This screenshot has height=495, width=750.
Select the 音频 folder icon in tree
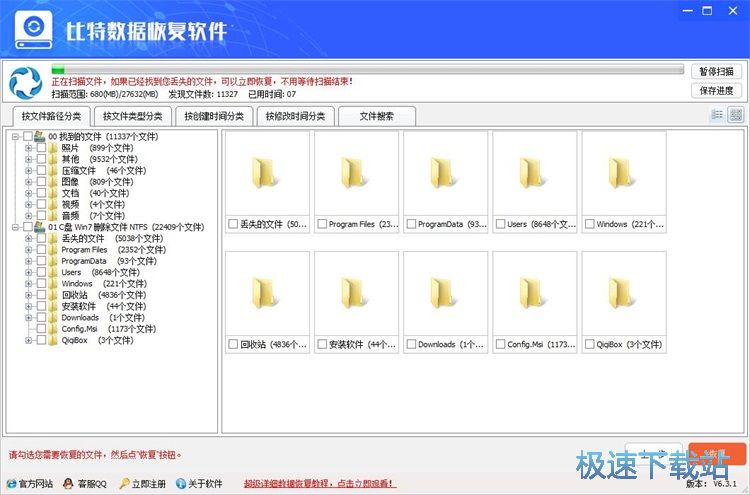coord(53,216)
